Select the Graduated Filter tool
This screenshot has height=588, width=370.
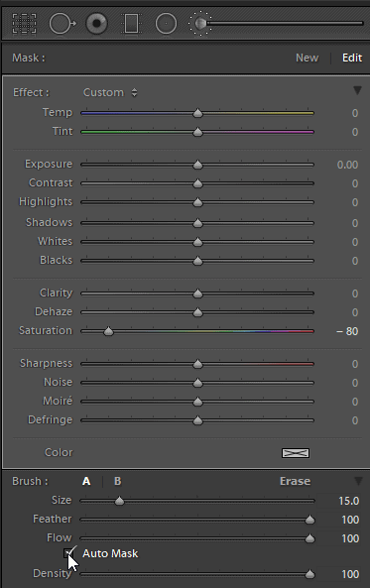pyautogui.click(x=131, y=23)
